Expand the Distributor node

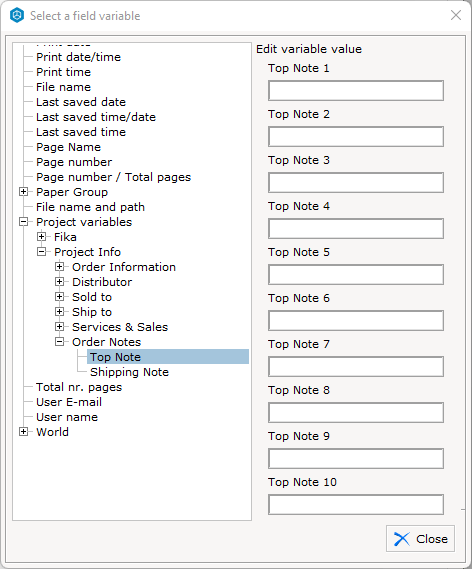pos(59,282)
